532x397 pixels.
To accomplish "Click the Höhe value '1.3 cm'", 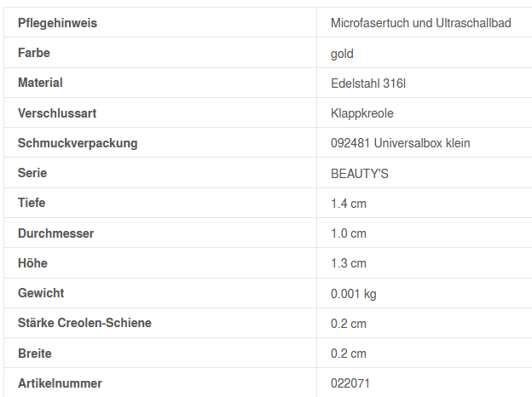I will pyautogui.click(x=348, y=263).
